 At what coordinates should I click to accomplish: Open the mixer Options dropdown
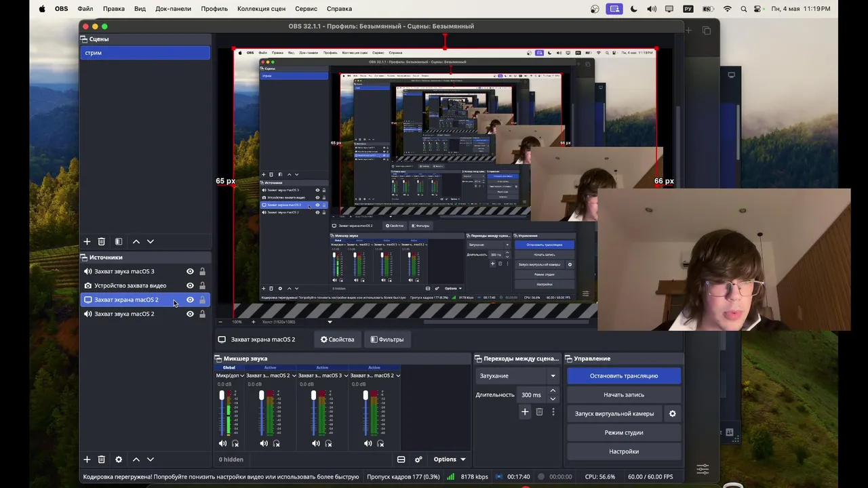click(450, 460)
